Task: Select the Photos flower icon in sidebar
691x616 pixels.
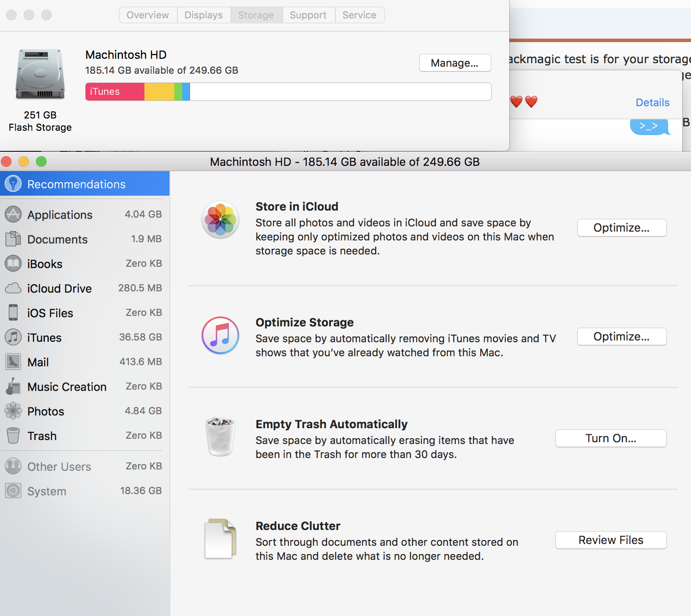Action: 13,411
